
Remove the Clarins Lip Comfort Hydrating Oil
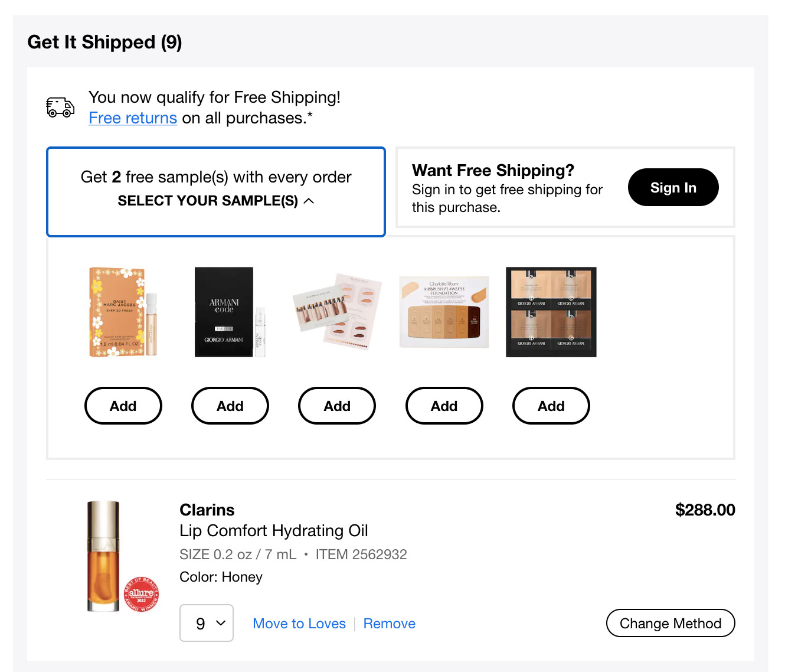389,623
